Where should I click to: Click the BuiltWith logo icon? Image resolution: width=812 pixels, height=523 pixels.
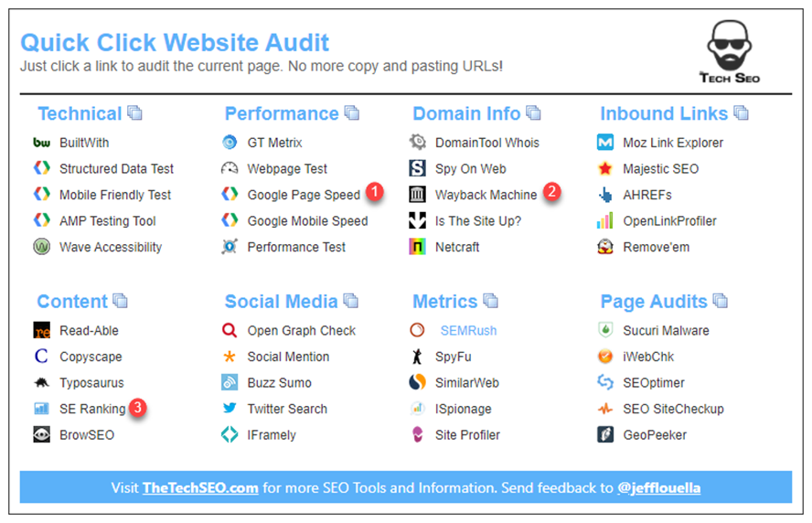[x=41, y=143]
